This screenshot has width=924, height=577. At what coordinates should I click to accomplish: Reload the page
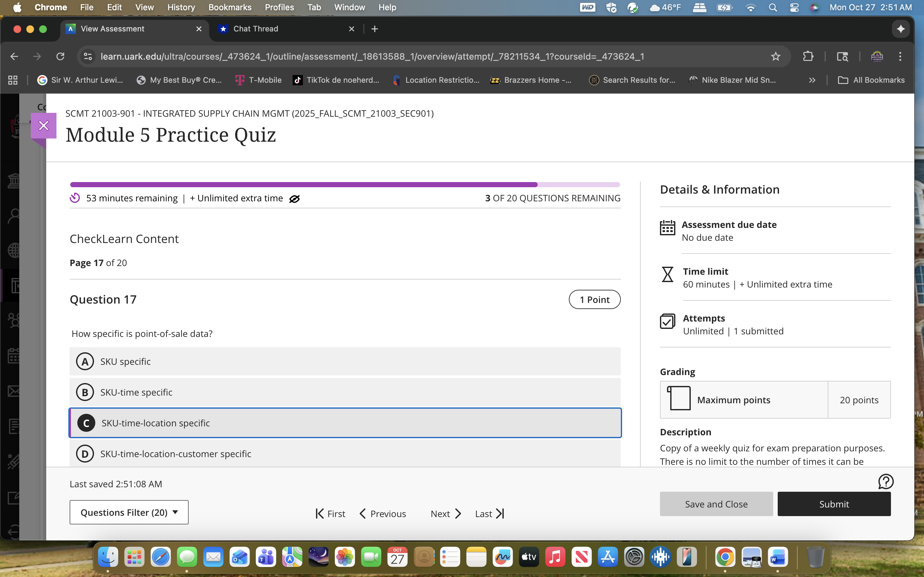point(60,56)
